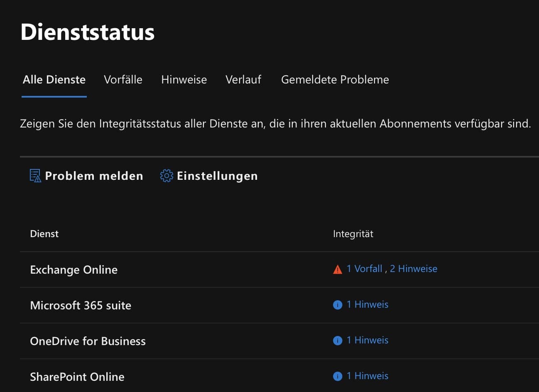
Task: Click the Dienststatus page heading
Action: click(88, 32)
